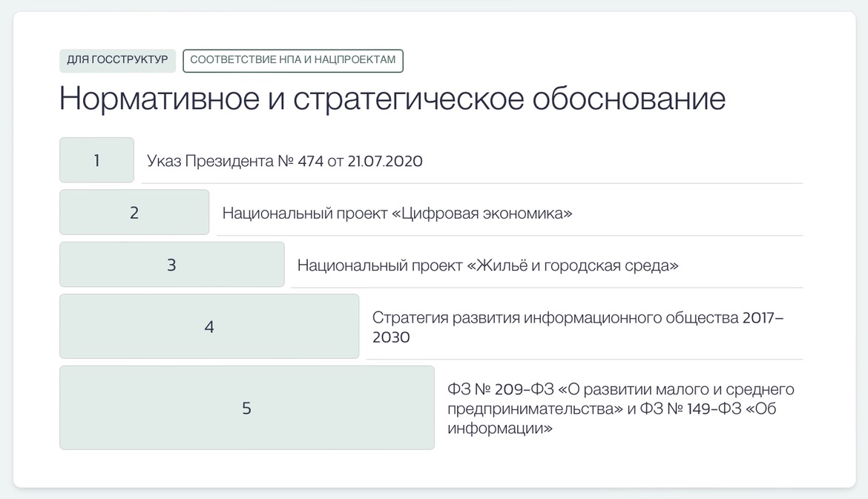868x499 pixels.
Task: Select the «СООТВЕТСТВИЕ НПА И НАЦПРОЕКТАМ» tag
Action: [x=293, y=60]
